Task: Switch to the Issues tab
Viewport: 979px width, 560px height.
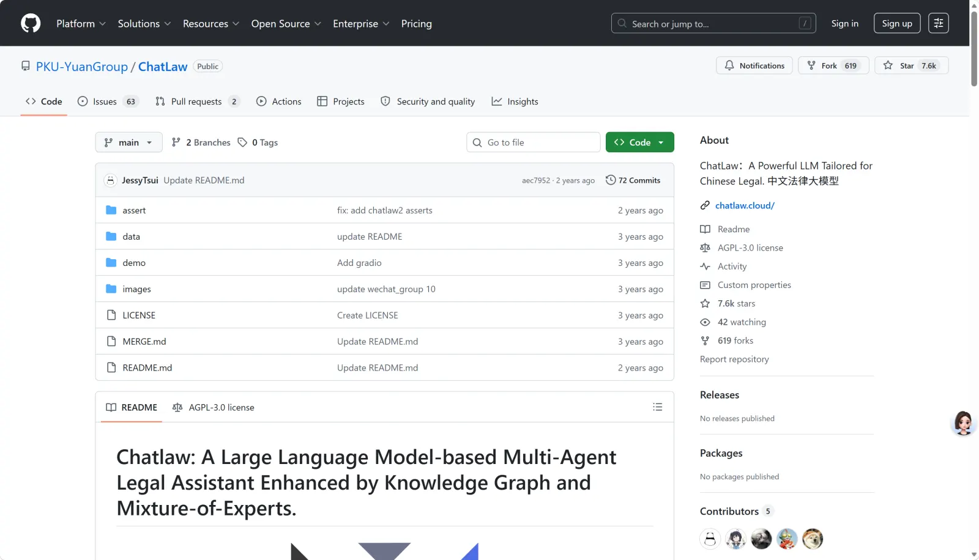Action: pyautogui.click(x=108, y=101)
